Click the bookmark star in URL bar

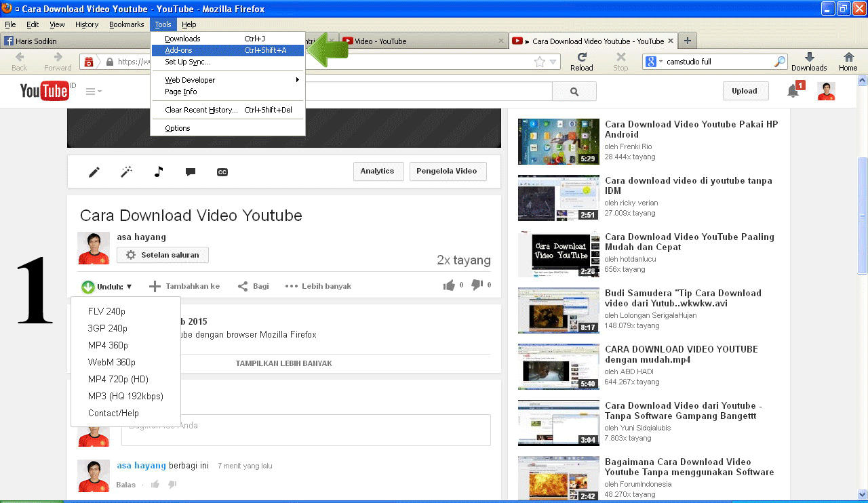pyautogui.click(x=540, y=62)
